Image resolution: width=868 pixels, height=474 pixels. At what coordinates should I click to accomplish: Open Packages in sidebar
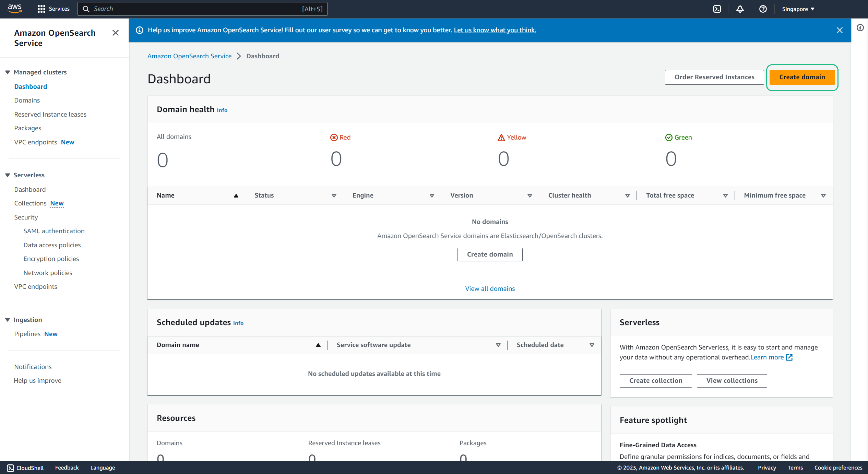pos(28,128)
